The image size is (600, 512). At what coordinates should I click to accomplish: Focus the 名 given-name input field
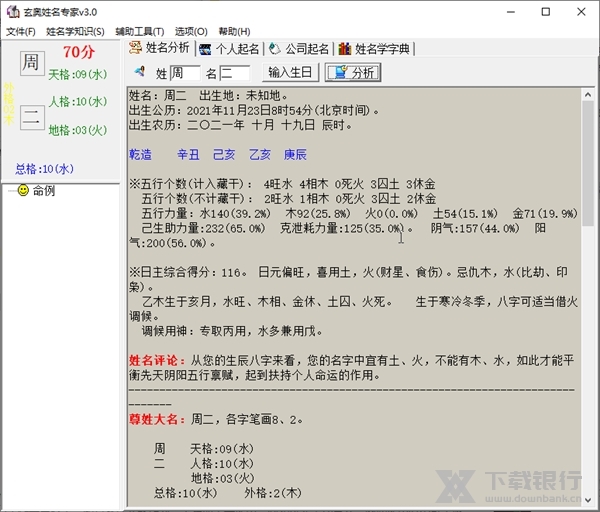[x=235, y=73]
